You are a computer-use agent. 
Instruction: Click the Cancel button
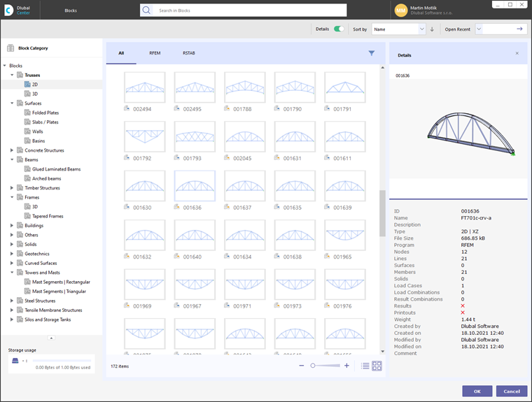[512, 391]
